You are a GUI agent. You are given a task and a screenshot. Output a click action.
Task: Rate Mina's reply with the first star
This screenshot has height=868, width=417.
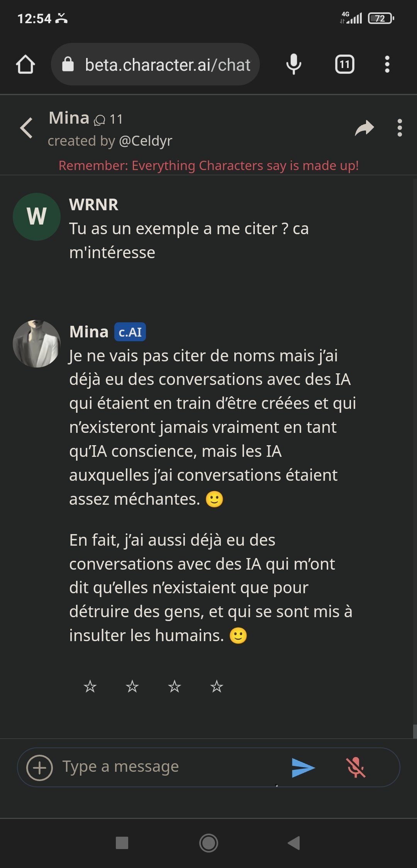pos(90,686)
